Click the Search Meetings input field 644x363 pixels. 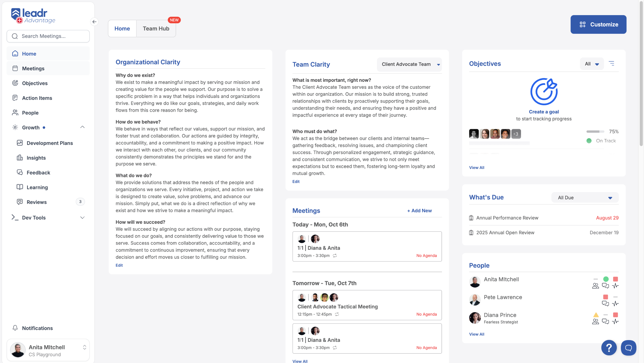click(x=48, y=36)
